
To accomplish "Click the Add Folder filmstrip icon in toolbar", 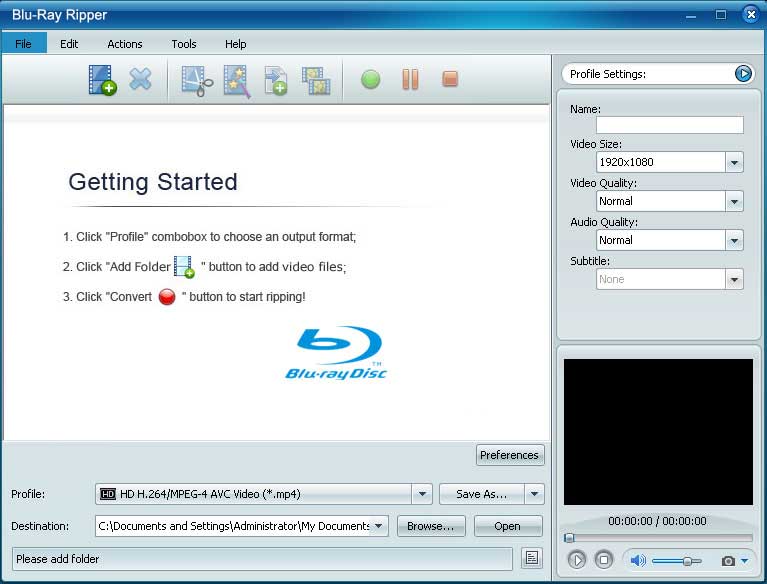I will 102,80.
